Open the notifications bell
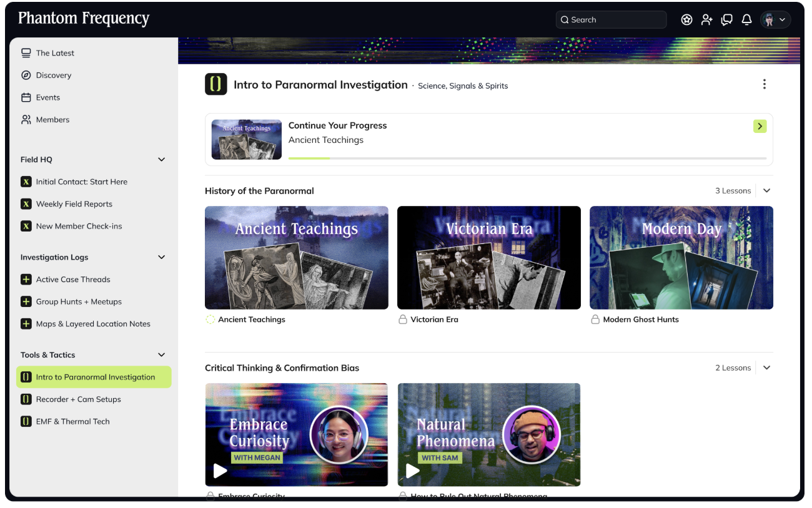The height and width of the screenshot is (508, 812). click(x=746, y=20)
